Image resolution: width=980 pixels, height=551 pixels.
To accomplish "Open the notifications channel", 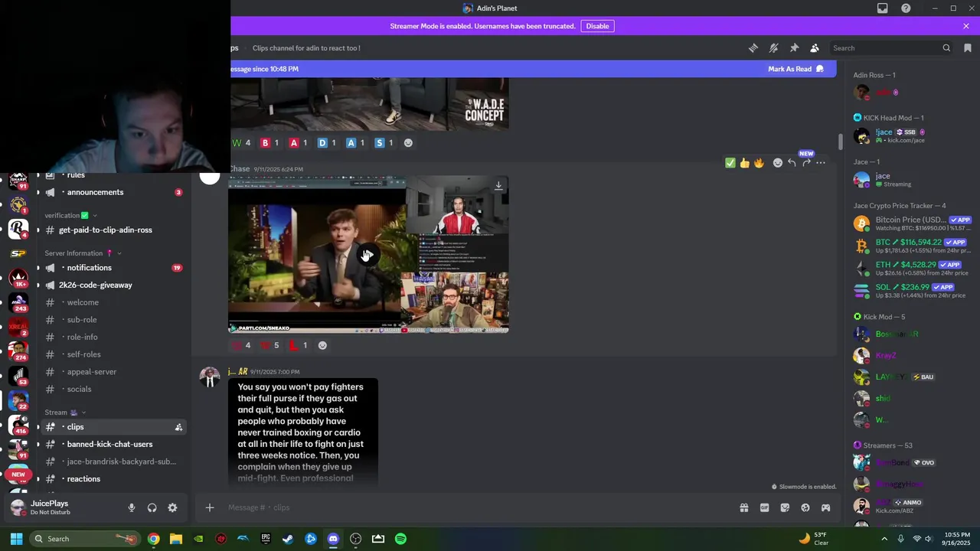I will click(113, 268).
